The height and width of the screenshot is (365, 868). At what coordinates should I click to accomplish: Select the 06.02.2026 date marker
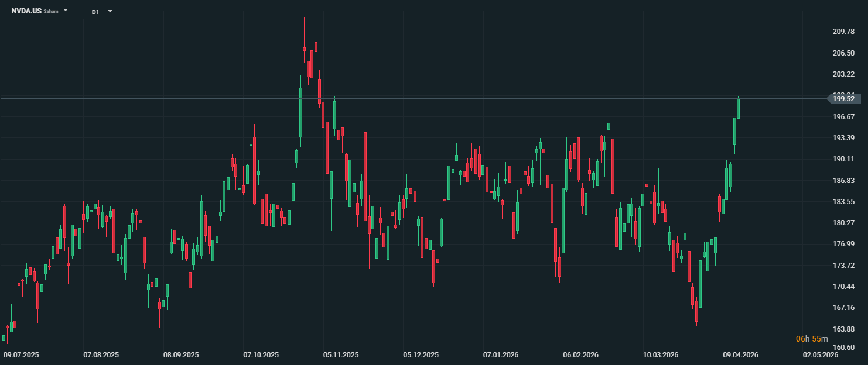pyautogui.click(x=580, y=355)
